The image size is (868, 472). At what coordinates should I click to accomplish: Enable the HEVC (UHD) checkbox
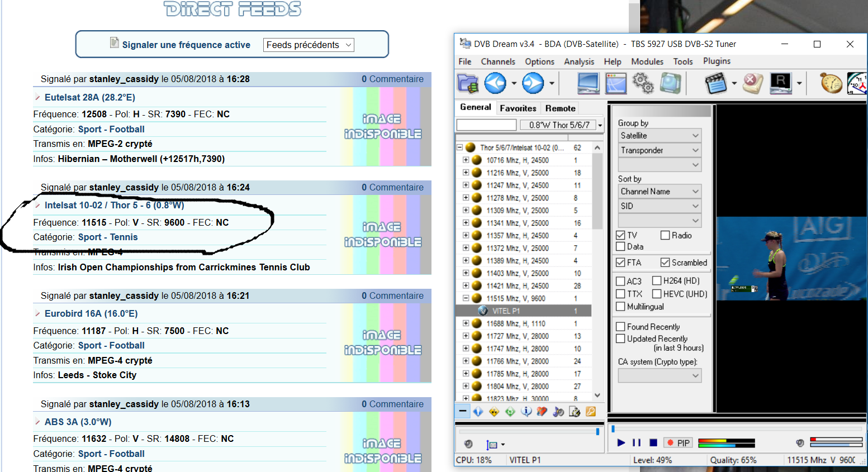[x=657, y=294]
